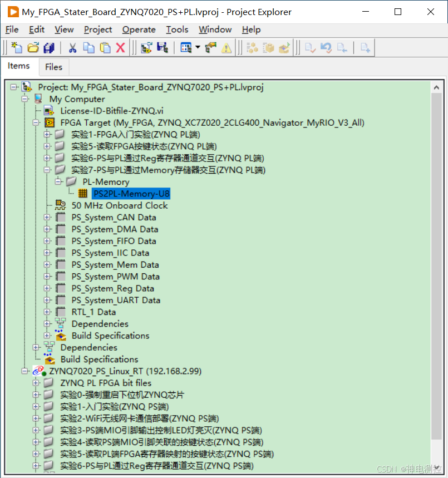Click the Save project icon next to Add Target
The image size is (448, 478).
[163, 48]
